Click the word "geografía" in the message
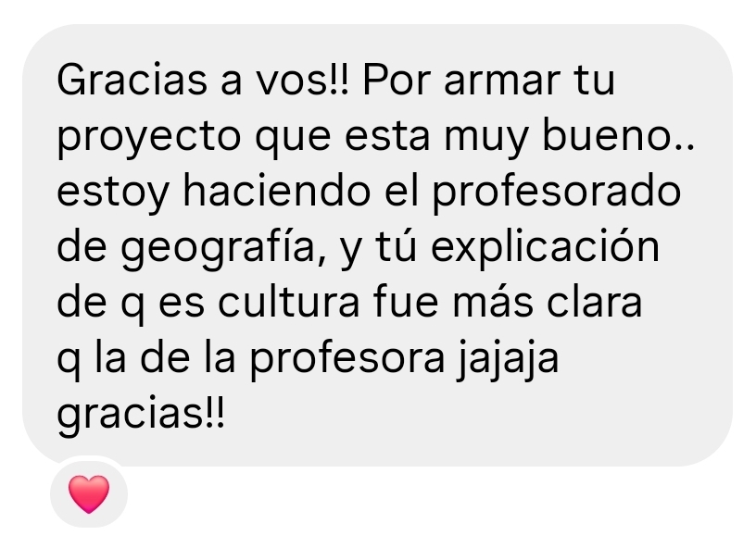756x548 pixels. (222, 249)
